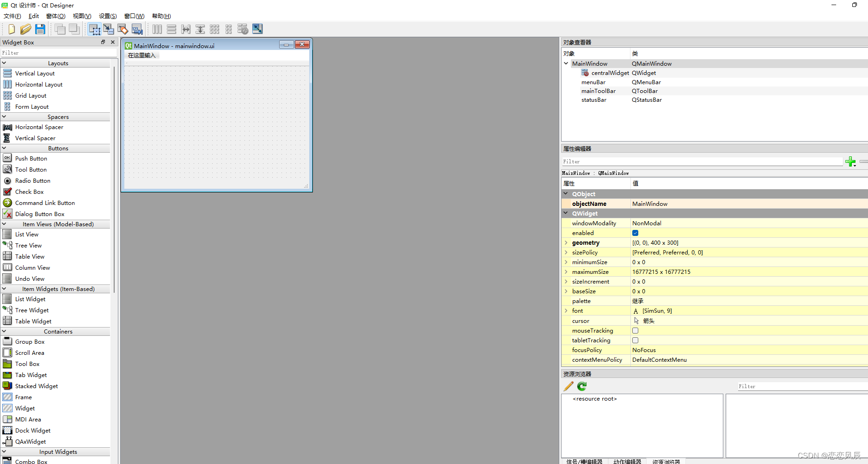Select the Edit Buddies mode icon
Screen dimensions: 868x464
[x=123, y=29]
